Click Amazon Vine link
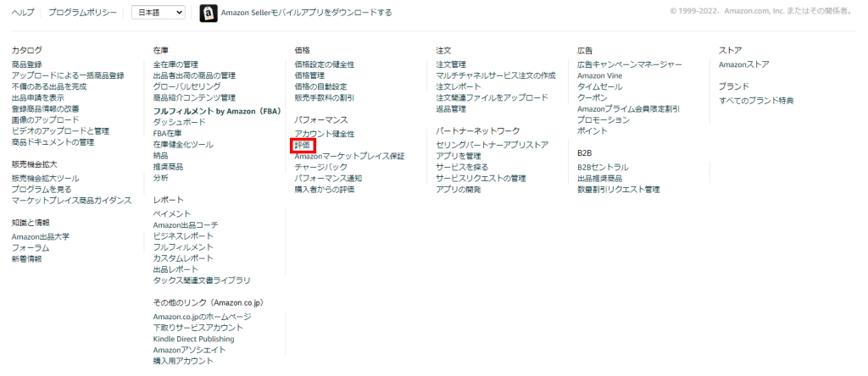Image resolution: width=868 pixels, height=376 pixels. pos(599,75)
